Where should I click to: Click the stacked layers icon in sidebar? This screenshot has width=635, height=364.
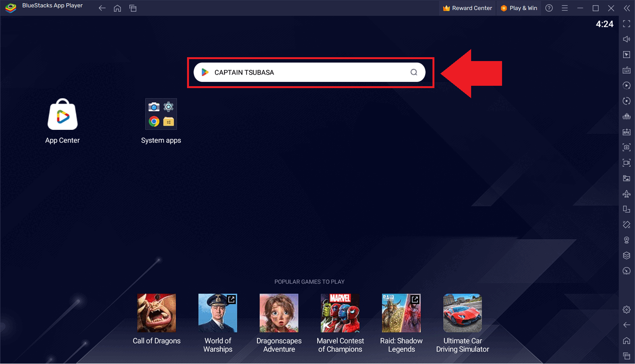(x=626, y=255)
